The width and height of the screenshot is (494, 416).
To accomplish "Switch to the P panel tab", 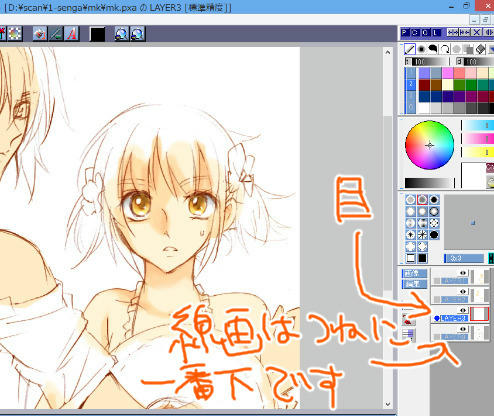I will click(405, 32).
